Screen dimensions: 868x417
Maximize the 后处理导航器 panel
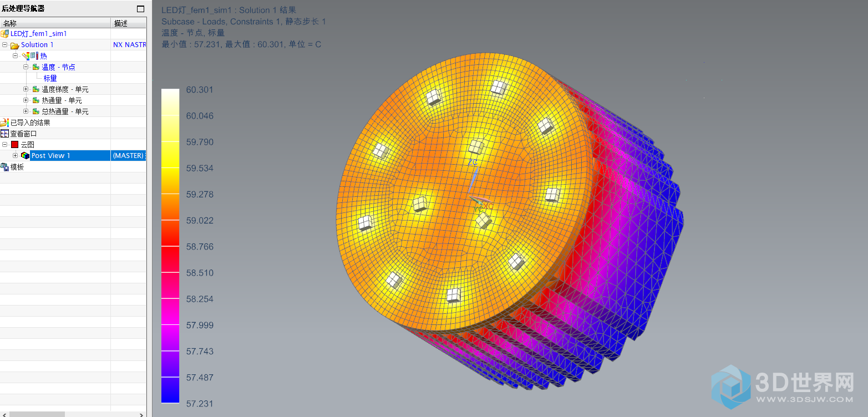point(140,9)
